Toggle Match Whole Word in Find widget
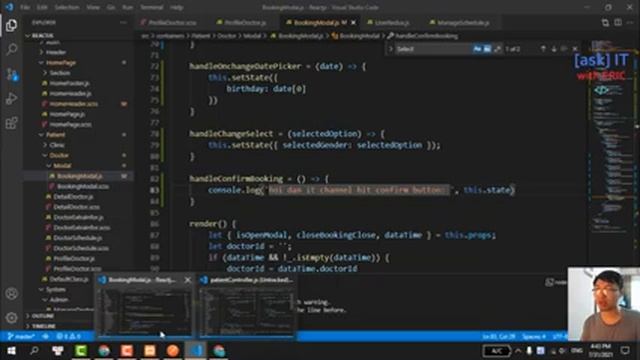The image size is (640, 360). point(487,49)
